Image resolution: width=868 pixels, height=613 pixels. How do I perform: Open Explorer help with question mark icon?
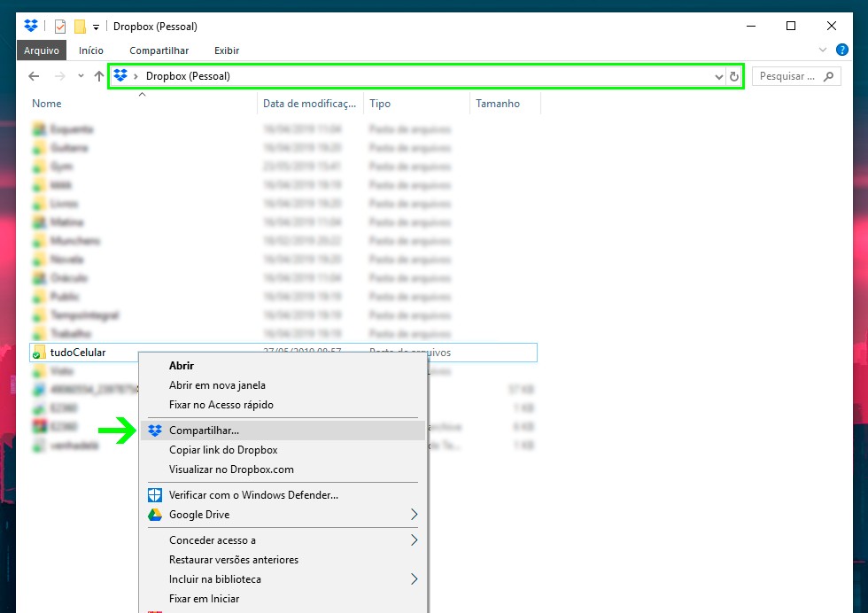pyautogui.click(x=841, y=50)
